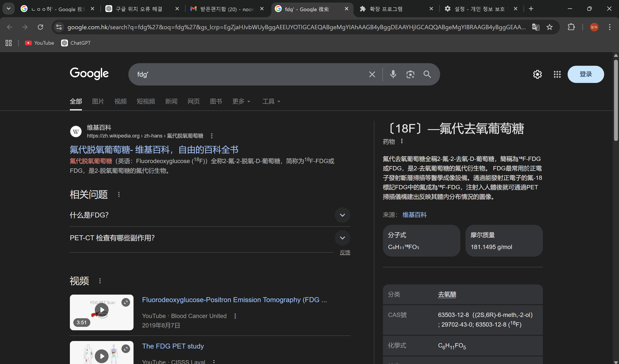Switch to the Gmail 받은편지함 tab
This screenshot has width=619, height=364.
[227, 9]
